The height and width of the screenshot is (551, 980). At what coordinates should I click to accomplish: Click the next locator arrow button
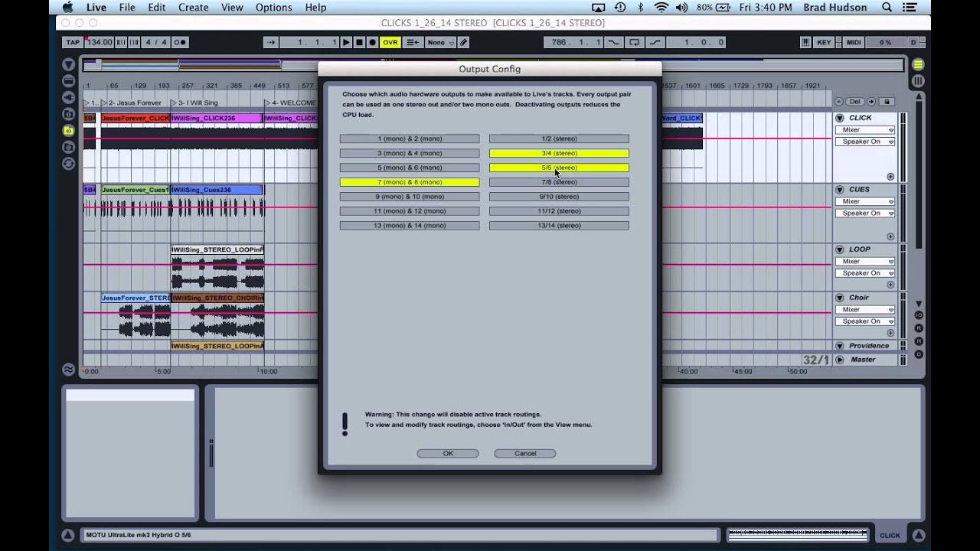tap(871, 102)
